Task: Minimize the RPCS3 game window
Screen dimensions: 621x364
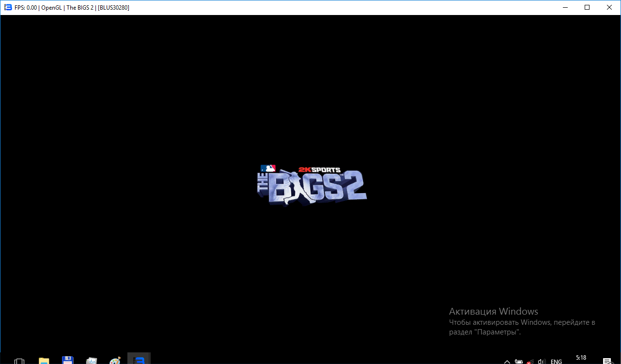Action: pyautogui.click(x=565, y=7)
